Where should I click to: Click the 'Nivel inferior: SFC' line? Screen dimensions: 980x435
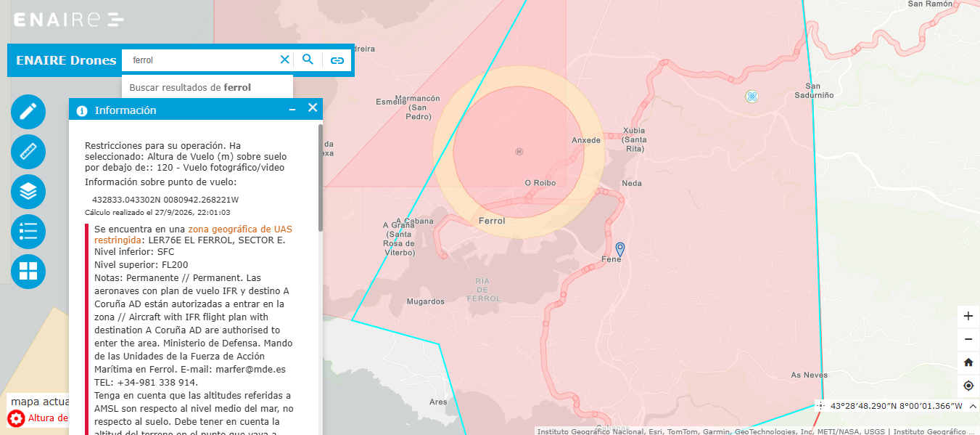134,251
